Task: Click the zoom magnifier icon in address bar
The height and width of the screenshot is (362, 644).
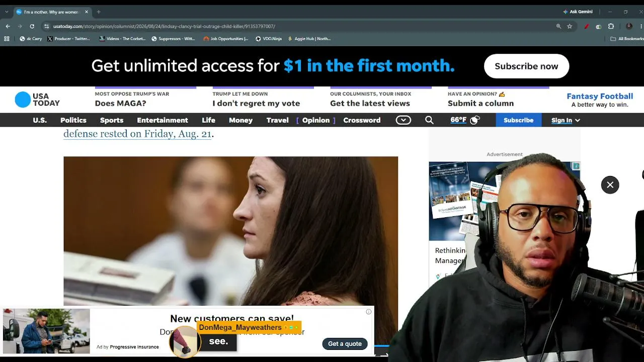Action: tap(558, 26)
